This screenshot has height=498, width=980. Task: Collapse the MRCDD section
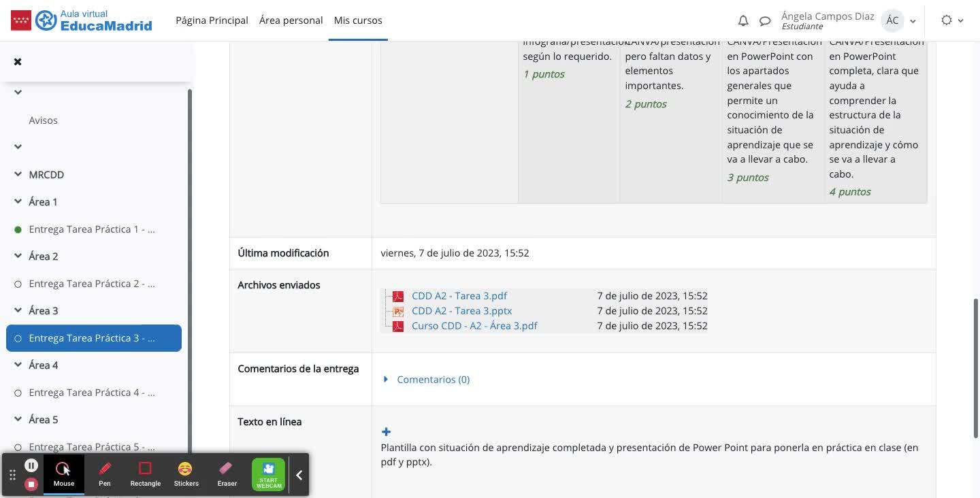tap(18, 174)
